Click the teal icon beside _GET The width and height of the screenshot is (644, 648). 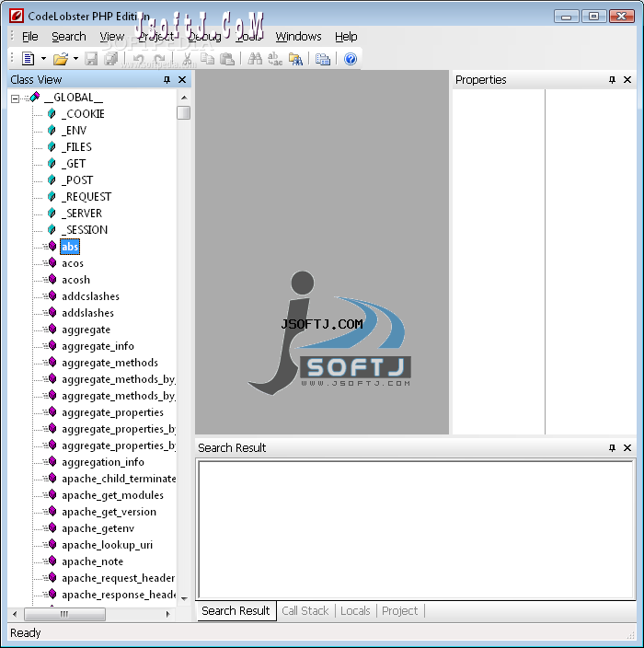tap(52, 164)
